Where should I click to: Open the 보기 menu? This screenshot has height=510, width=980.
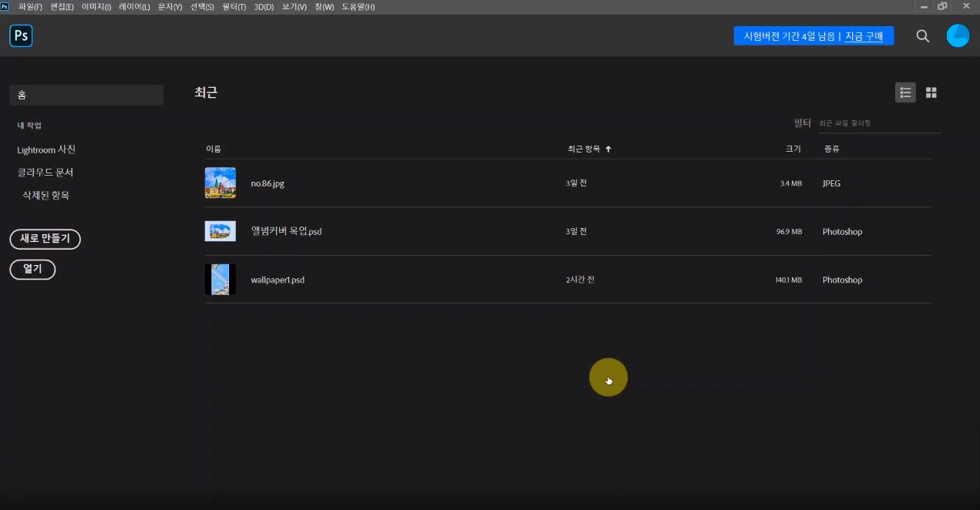click(x=295, y=5)
